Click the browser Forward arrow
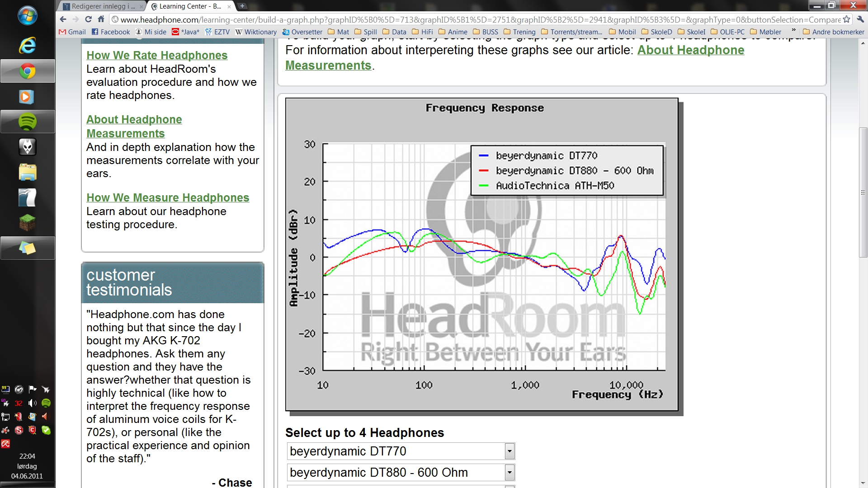The width and height of the screenshot is (868, 488). [75, 19]
